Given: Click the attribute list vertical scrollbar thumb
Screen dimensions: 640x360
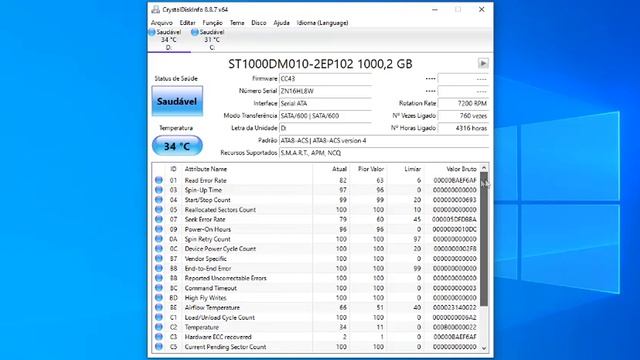Looking at the screenshot, I should point(484,239).
